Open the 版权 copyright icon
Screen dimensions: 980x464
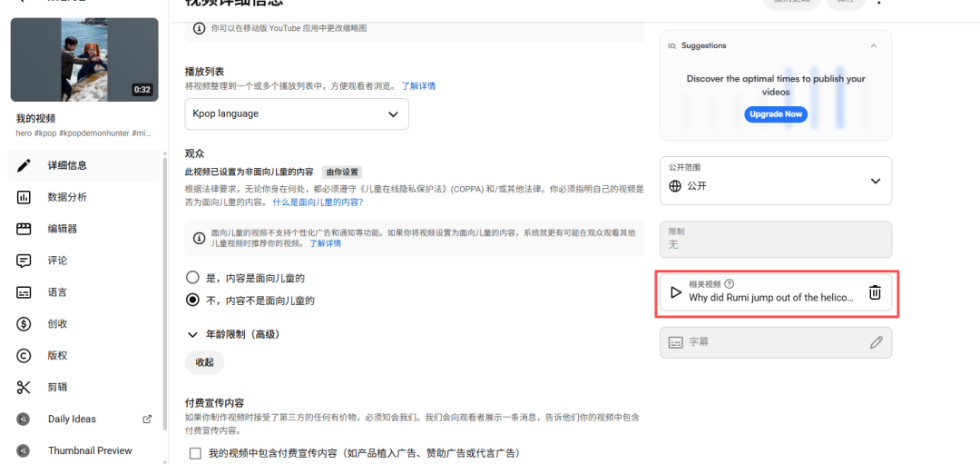pyautogui.click(x=24, y=356)
